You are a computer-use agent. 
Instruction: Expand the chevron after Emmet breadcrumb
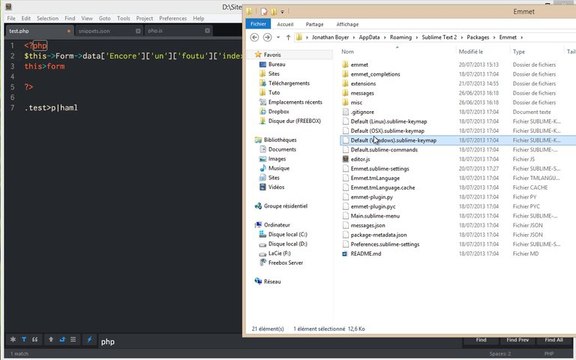coord(522,37)
